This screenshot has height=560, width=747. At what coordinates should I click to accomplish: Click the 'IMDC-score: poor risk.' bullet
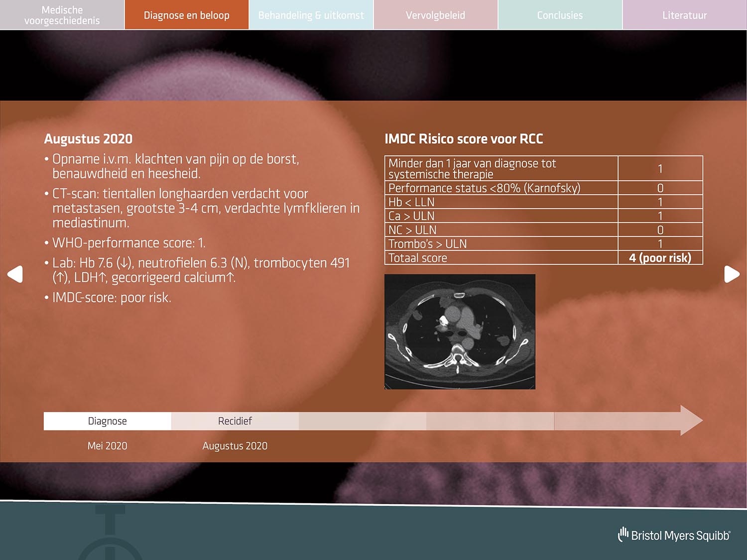(x=108, y=298)
